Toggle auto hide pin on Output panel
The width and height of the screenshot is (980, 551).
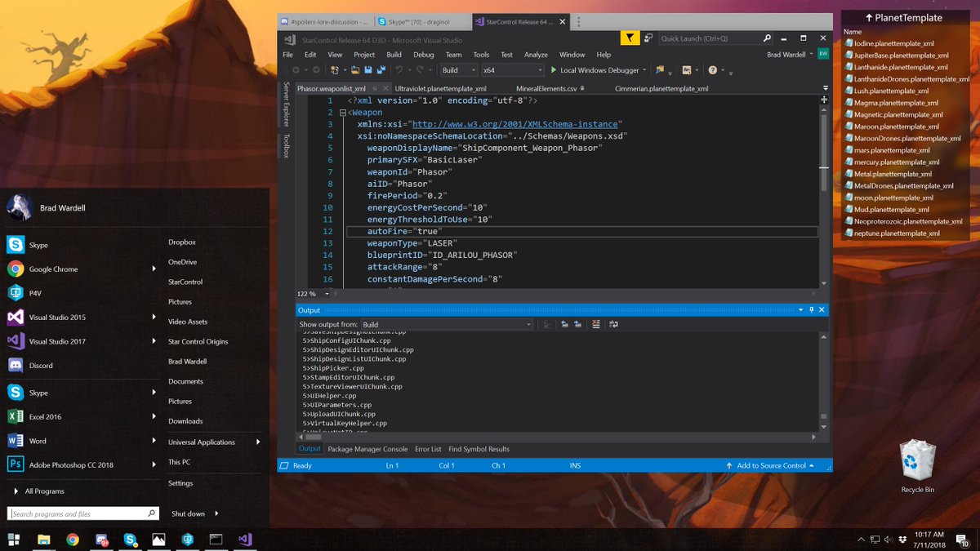point(811,310)
